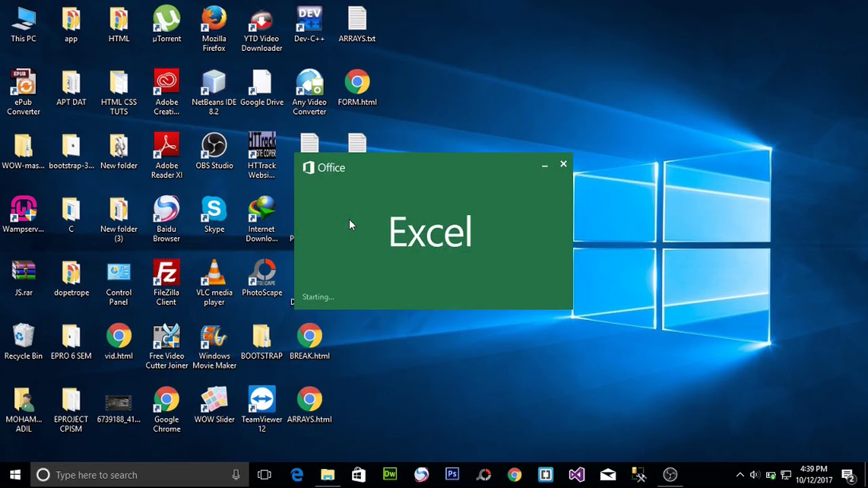Open volume control in system tray
The height and width of the screenshot is (488, 868).
tap(754, 474)
